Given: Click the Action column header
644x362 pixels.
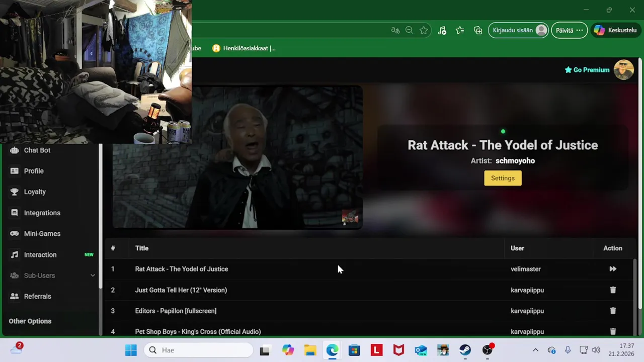Looking at the screenshot, I should (x=613, y=248).
